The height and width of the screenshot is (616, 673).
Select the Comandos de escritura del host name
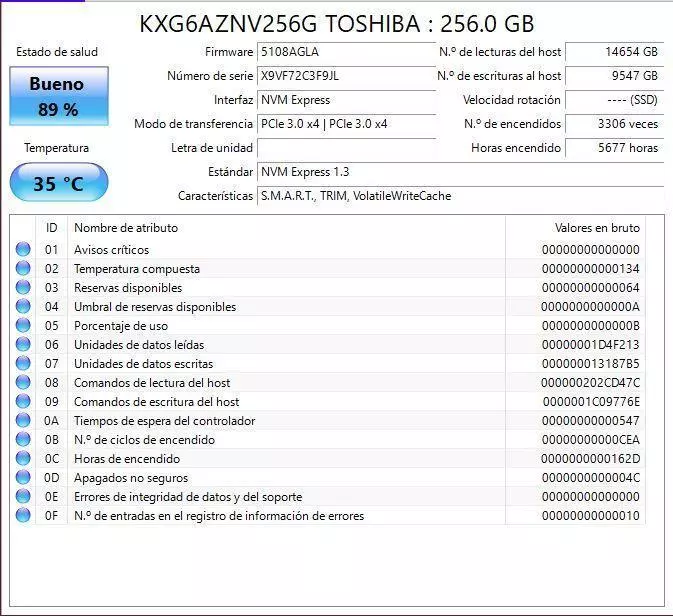point(157,402)
